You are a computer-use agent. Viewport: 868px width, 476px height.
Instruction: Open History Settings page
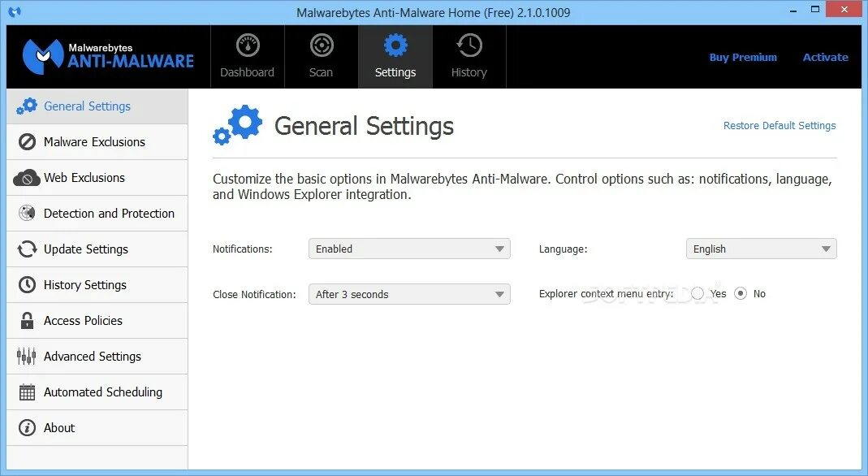click(x=97, y=284)
